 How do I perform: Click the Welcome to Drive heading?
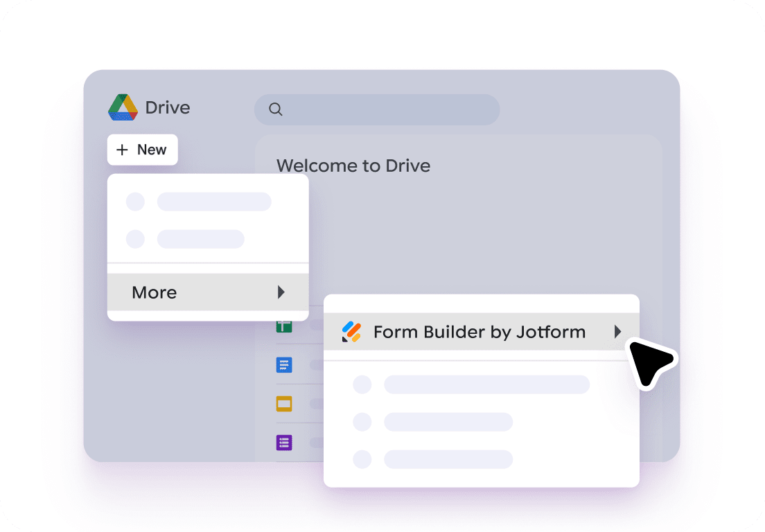tap(353, 166)
